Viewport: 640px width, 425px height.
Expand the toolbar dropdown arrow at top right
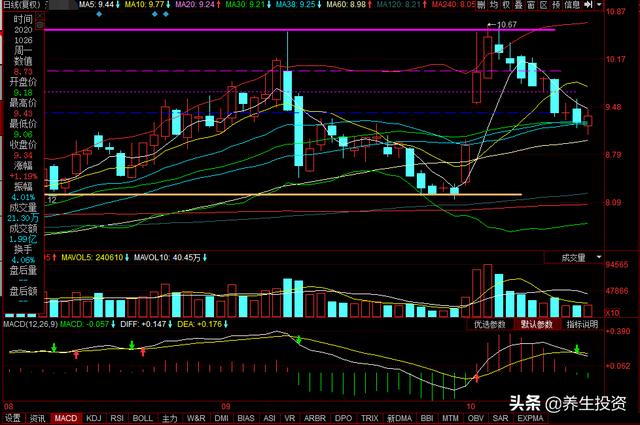[x=599, y=4]
